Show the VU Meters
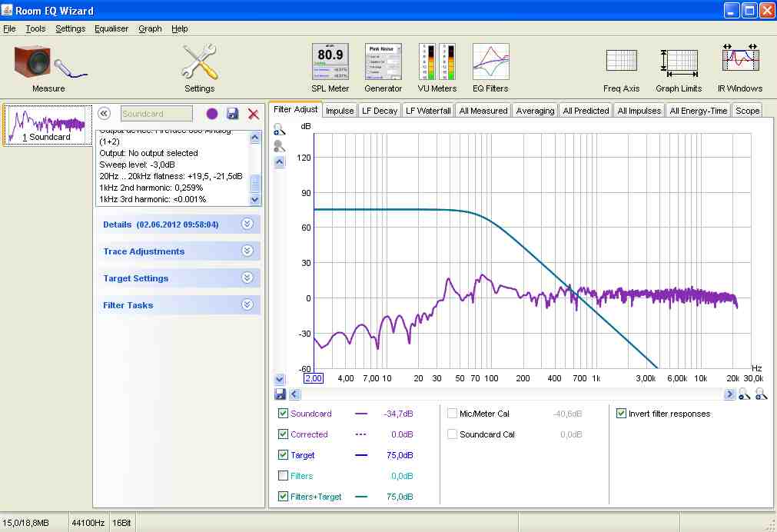The image size is (777, 532). tap(437, 68)
